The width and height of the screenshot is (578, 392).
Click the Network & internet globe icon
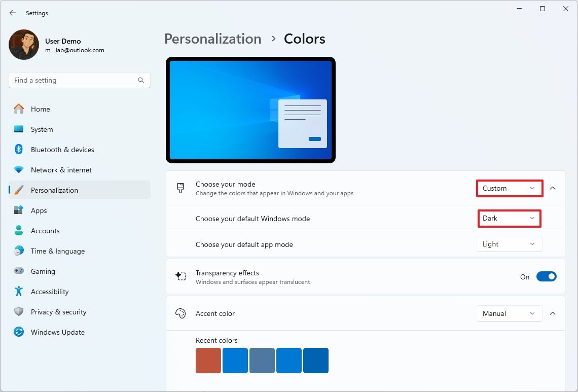19,170
